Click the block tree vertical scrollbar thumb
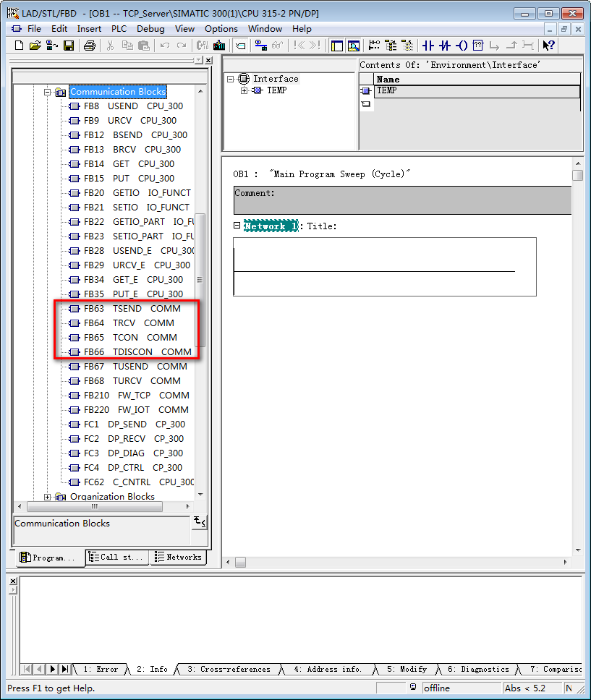 tap(200, 280)
